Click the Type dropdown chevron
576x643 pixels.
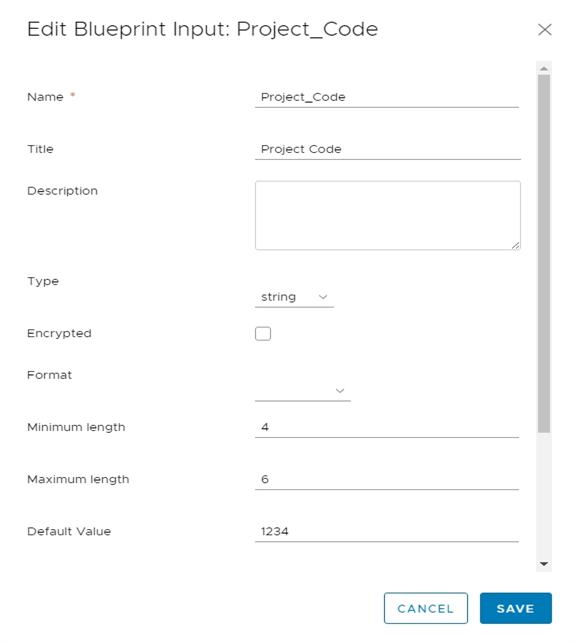tap(323, 297)
